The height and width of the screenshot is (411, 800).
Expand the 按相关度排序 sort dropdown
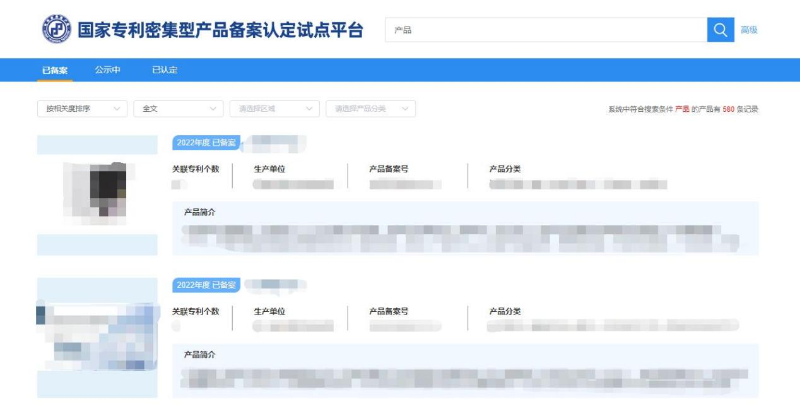click(x=81, y=108)
